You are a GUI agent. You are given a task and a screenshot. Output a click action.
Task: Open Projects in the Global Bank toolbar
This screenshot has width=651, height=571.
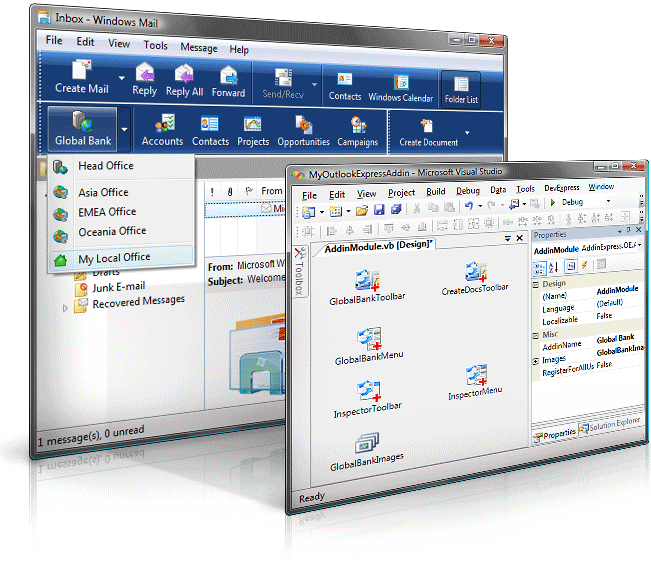tap(253, 132)
